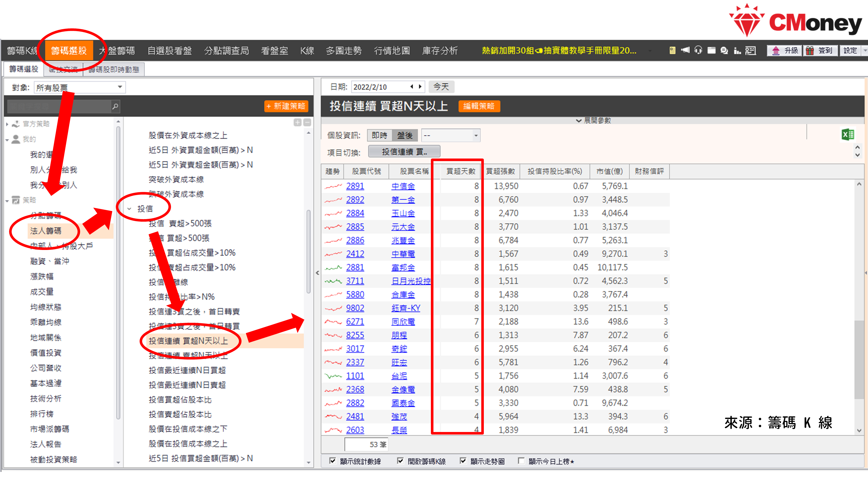Expand parameters via 展開參數

[x=593, y=121]
